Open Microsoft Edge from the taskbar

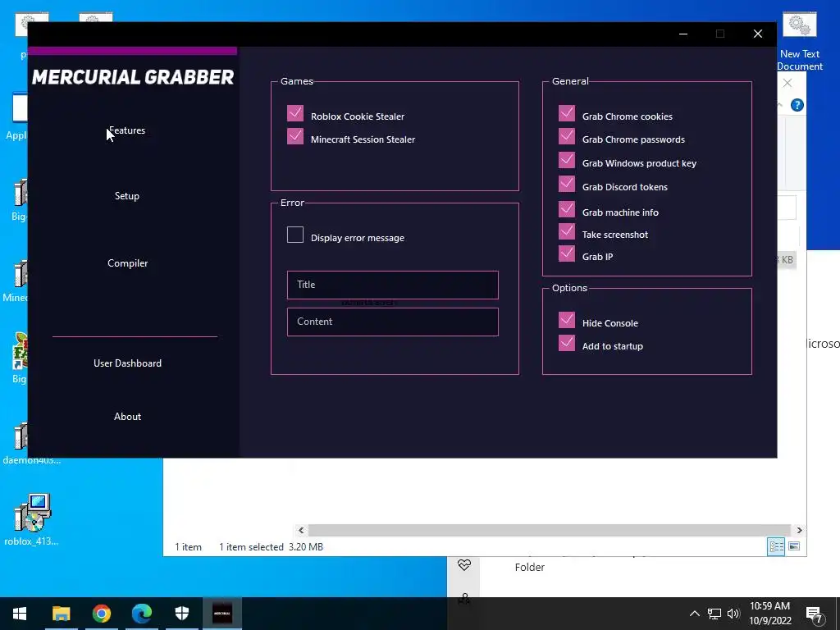141,614
